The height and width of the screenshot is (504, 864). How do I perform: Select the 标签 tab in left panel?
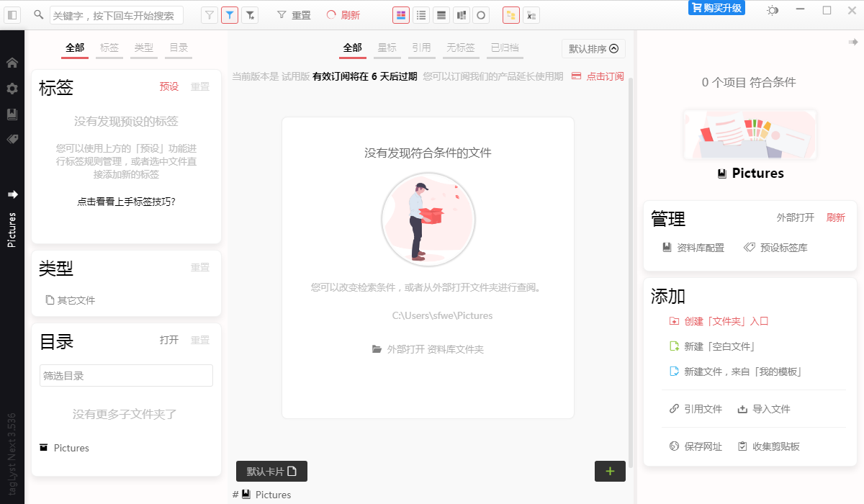109,48
